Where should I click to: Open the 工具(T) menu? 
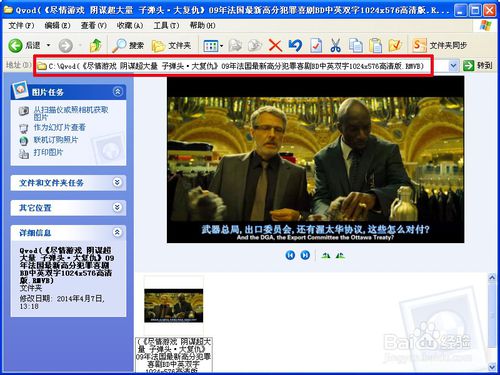pyautogui.click(x=166, y=25)
